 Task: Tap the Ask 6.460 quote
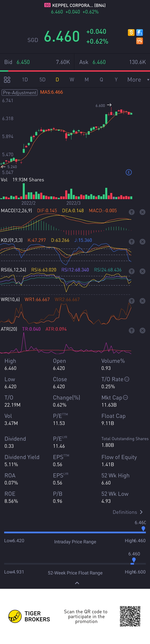click(x=92, y=62)
